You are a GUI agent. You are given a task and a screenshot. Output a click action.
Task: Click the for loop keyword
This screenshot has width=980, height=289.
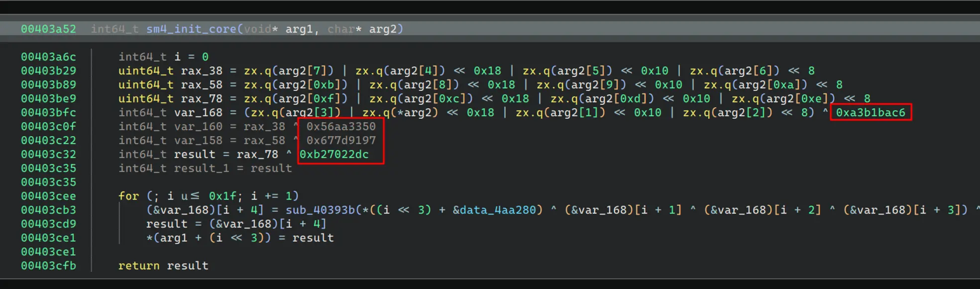click(128, 196)
